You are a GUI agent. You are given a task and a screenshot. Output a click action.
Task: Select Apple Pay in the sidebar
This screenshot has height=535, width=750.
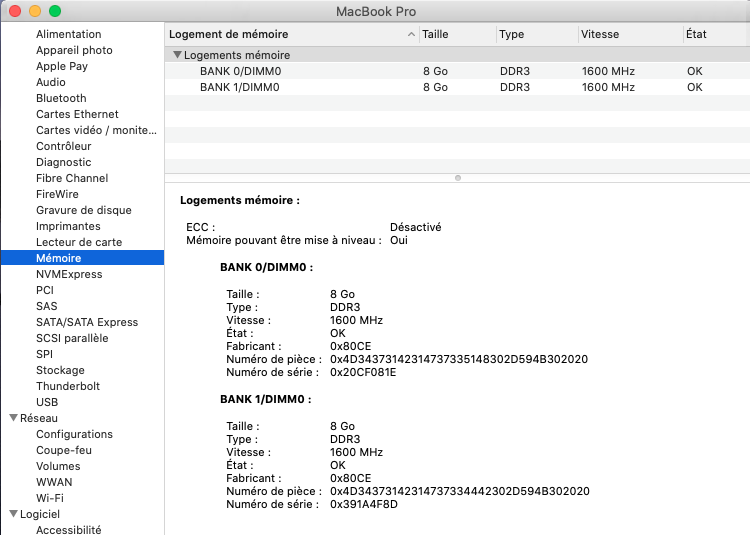(62, 66)
